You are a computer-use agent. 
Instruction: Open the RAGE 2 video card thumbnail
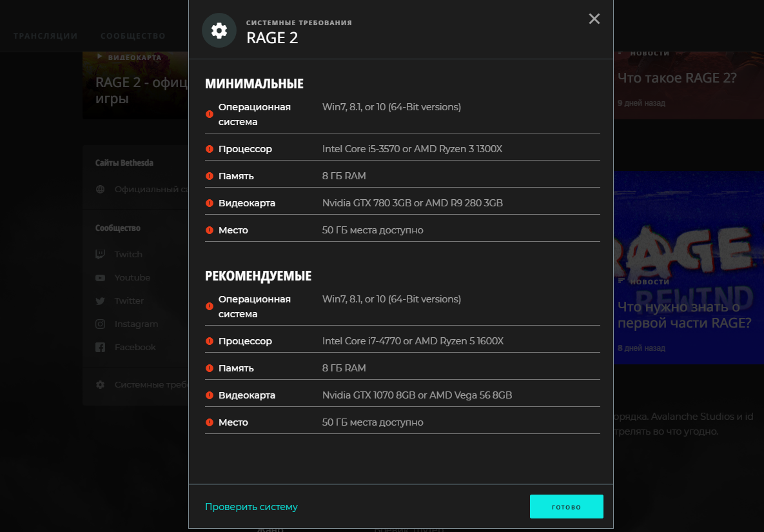point(135,85)
